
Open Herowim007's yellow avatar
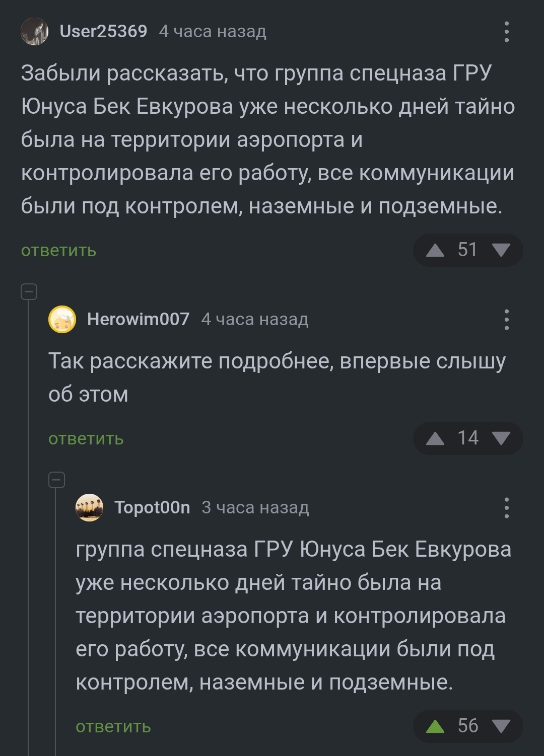coord(62,320)
